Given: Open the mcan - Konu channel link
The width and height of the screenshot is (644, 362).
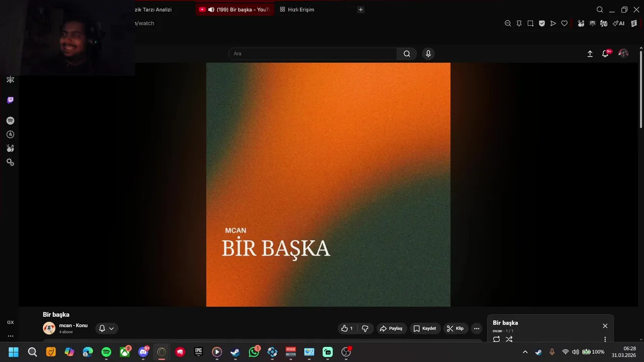Looking at the screenshot, I should click(73, 325).
